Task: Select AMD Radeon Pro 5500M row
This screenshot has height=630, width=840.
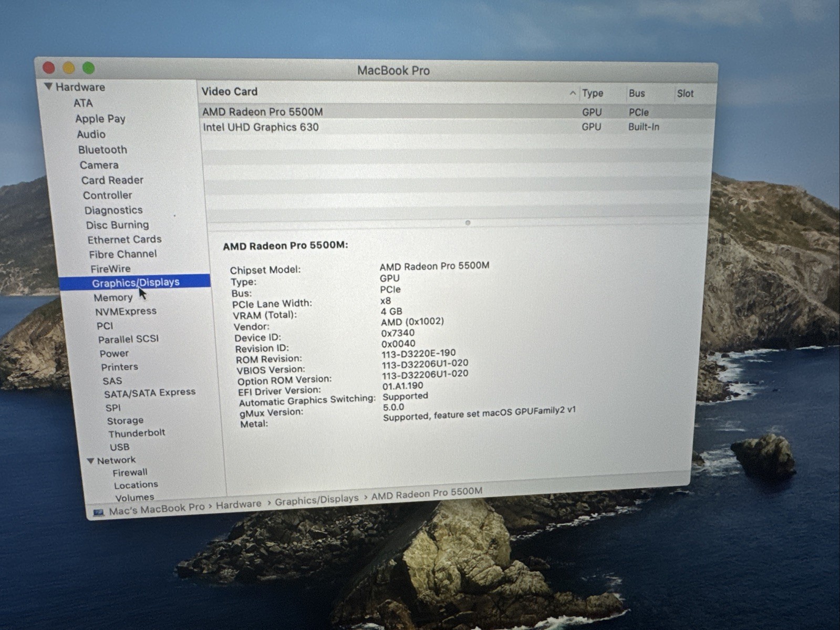Action: [x=457, y=112]
